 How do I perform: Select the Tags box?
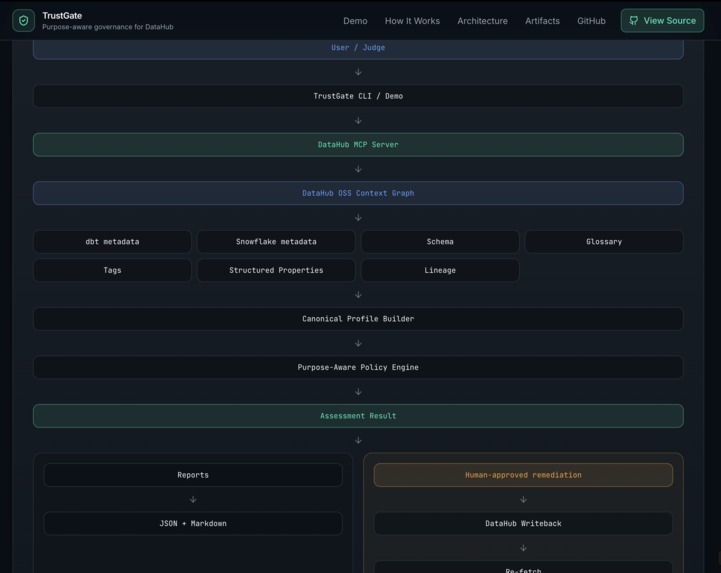[112, 270]
